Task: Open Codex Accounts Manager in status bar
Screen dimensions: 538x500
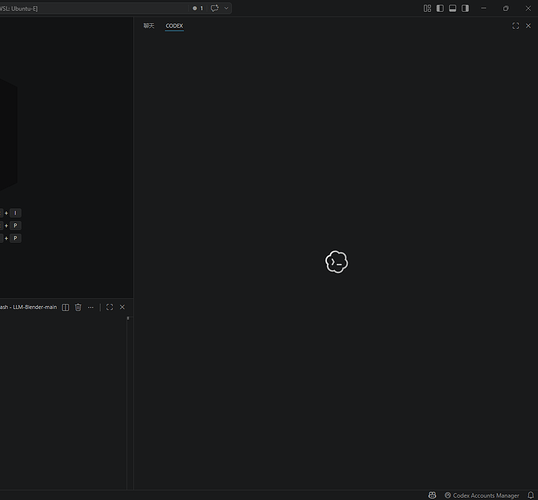Action: (482, 495)
